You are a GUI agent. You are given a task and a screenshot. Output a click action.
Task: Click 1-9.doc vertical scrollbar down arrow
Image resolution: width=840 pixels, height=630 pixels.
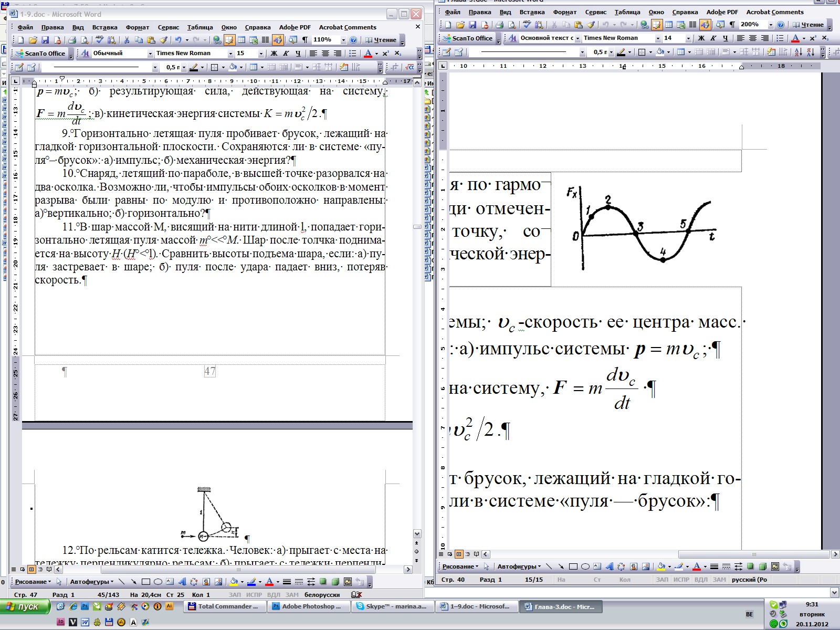[417, 533]
